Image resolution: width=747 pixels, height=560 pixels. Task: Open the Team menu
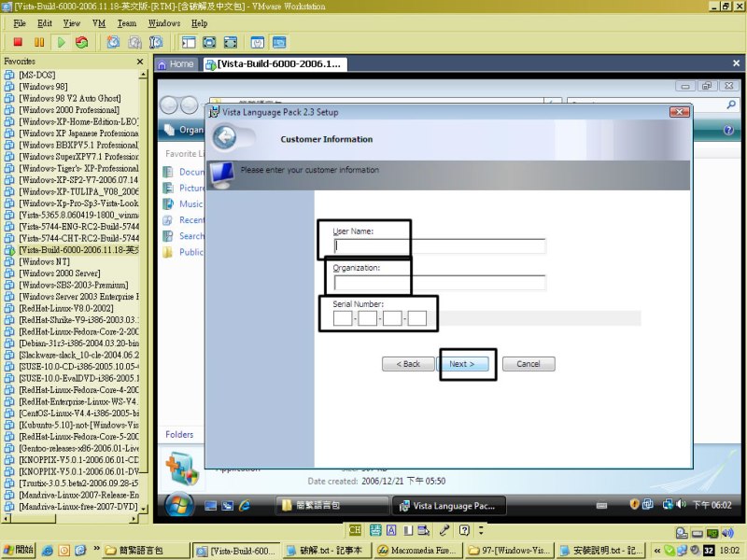(127, 23)
